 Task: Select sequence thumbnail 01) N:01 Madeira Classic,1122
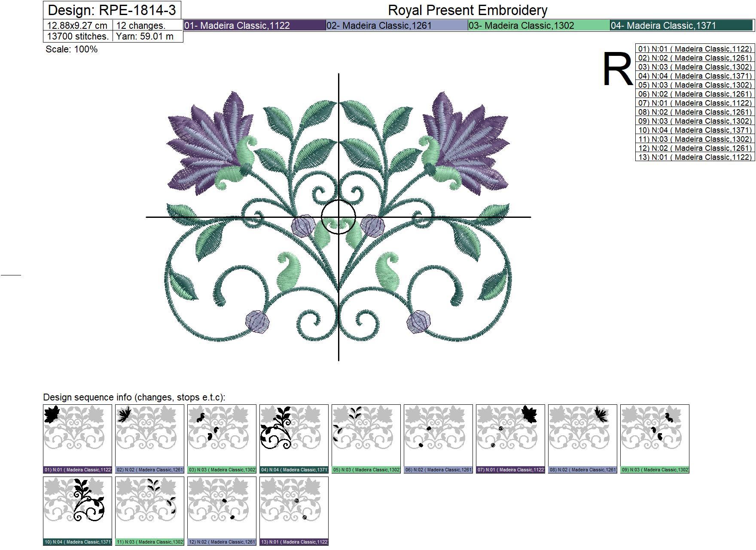[x=77, y=439]
